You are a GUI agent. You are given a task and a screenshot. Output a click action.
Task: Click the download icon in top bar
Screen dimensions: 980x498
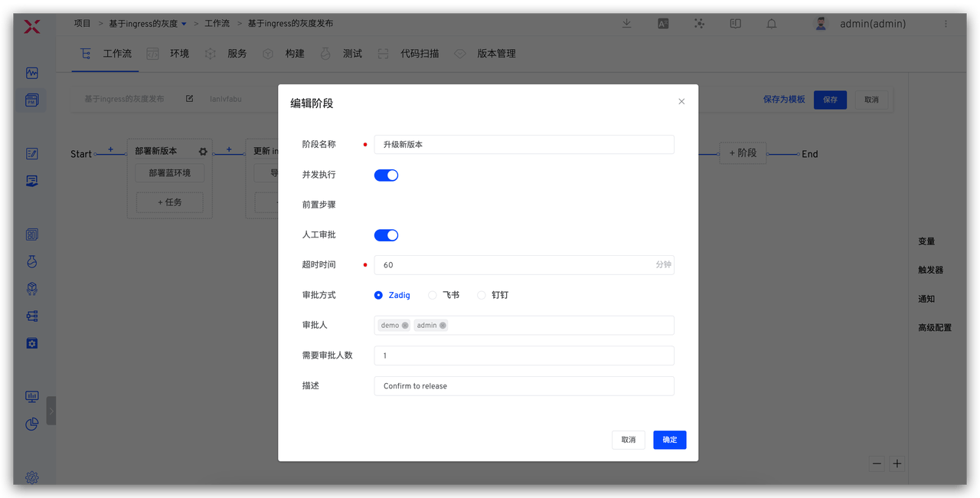pos(626,24)
